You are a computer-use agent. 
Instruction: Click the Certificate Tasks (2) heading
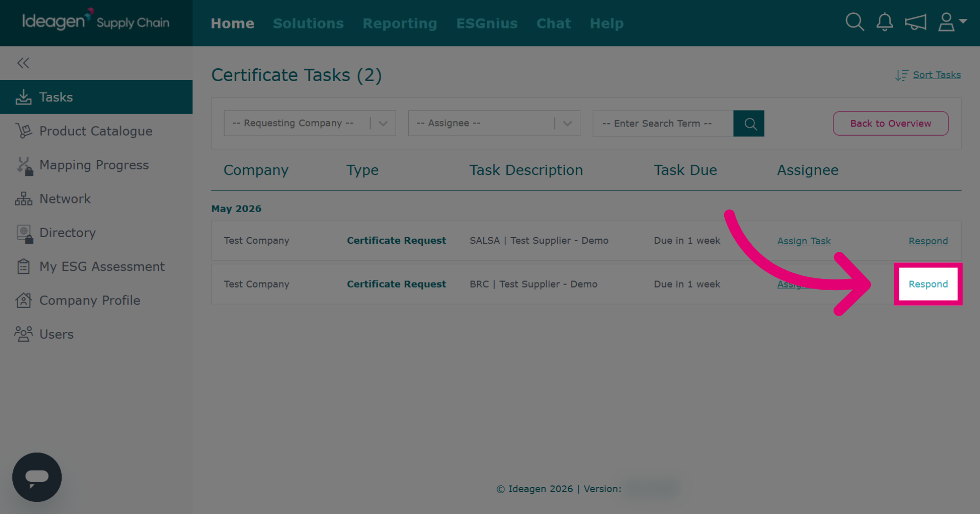[x=297, y=75]
